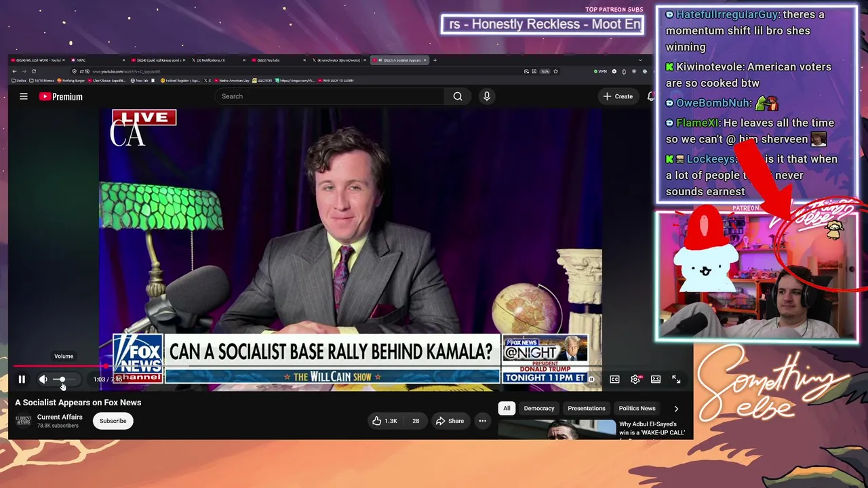Open the YouTube guide hamburger menu
Screen dimensions: 868x488
coord(24,96)
